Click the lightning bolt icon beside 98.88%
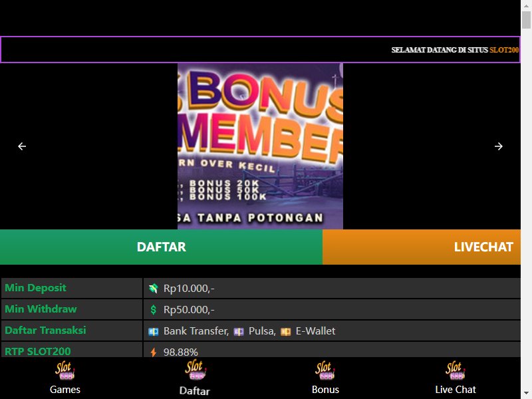The width and height of the screenshot is (532, 399). 154,352
